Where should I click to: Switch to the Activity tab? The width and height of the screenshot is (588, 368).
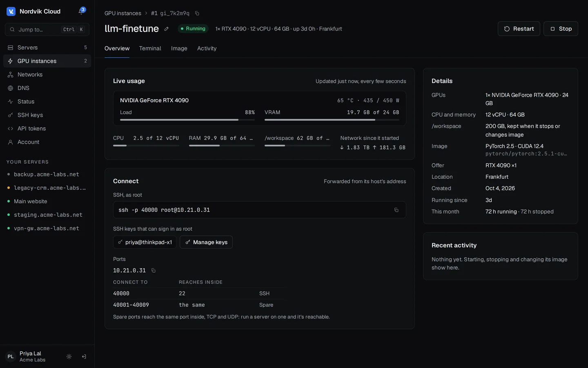[x=207, y=48]
